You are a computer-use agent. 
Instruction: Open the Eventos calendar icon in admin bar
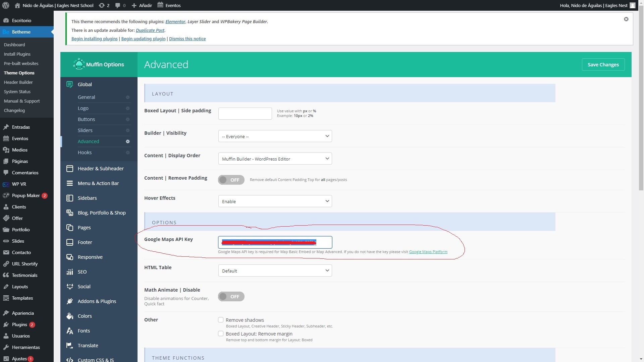tap(160, 5)
